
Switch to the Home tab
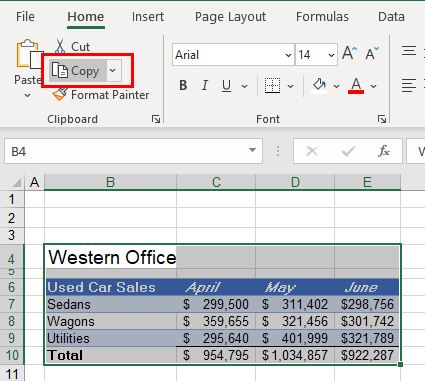[x=86, y=17]
